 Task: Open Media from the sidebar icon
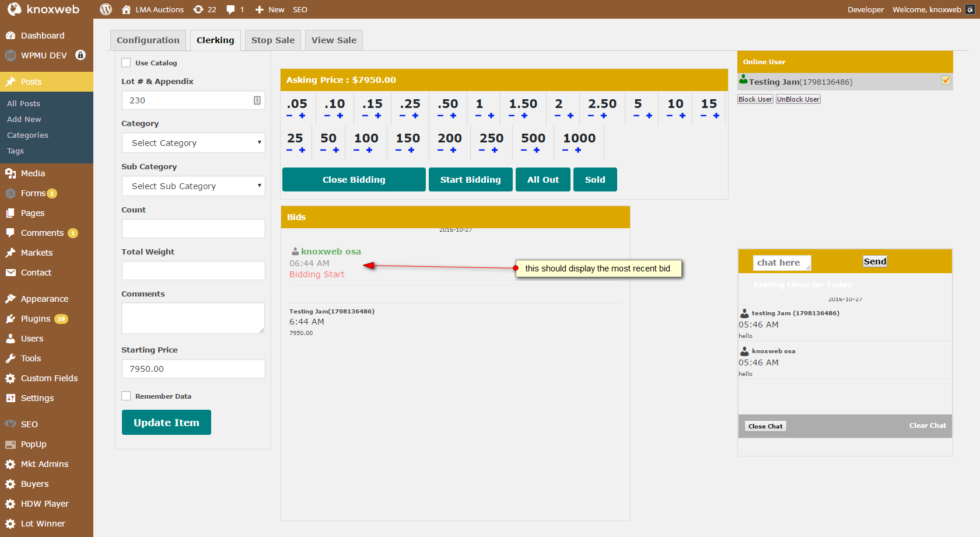(10, 173)
